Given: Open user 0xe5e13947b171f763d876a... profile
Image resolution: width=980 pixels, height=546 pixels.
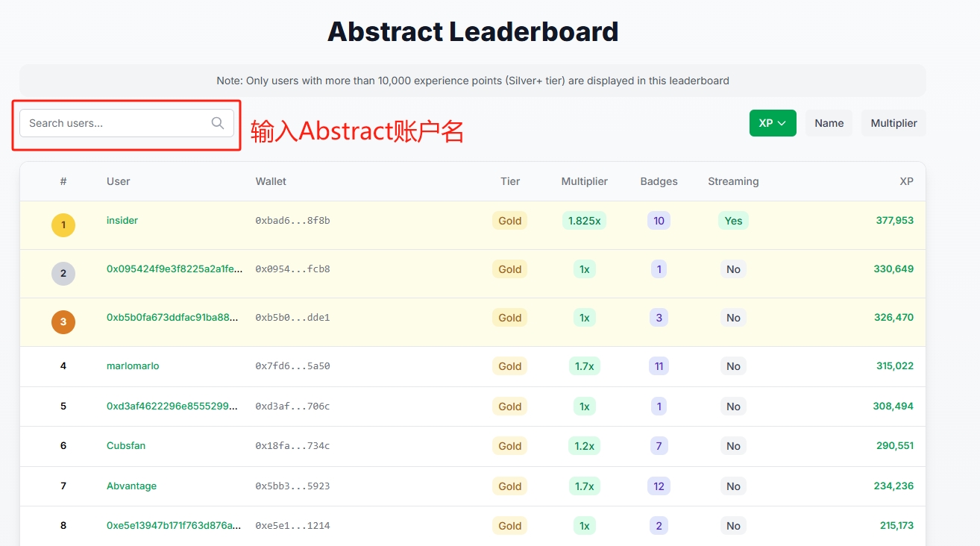Looking at the screenshot, I should pos(174,526).
